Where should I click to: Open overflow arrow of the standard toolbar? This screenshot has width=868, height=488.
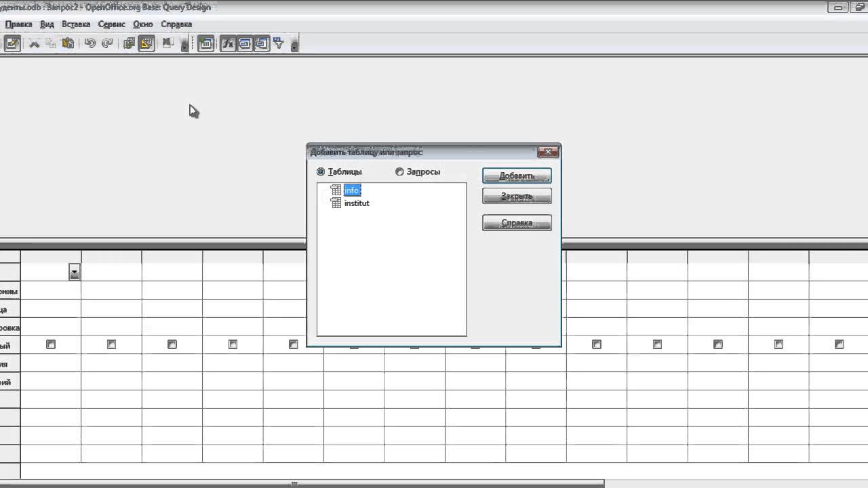tap(184, 45)
